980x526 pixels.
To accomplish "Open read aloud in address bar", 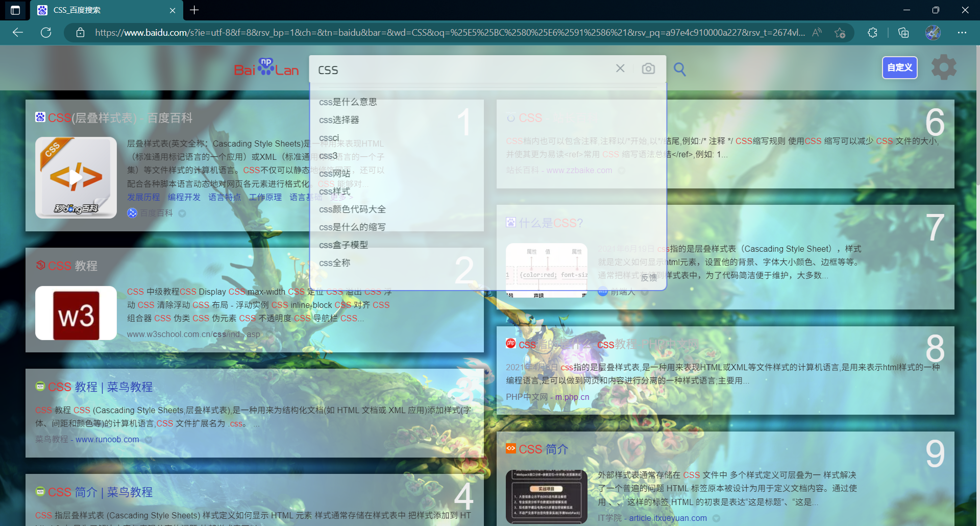I will click(x=817, y=33).
